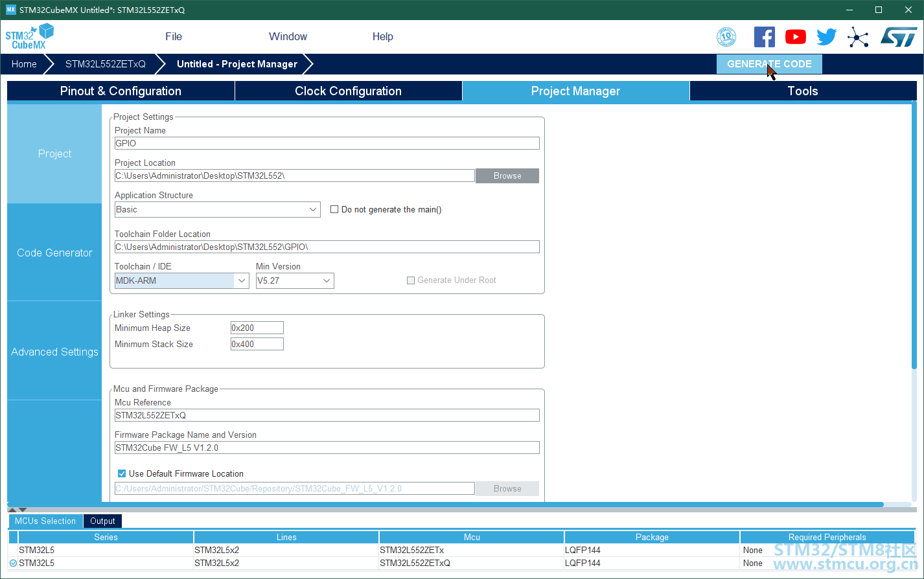Sort by Required Peripherals column header

click(x=827, y=538)
